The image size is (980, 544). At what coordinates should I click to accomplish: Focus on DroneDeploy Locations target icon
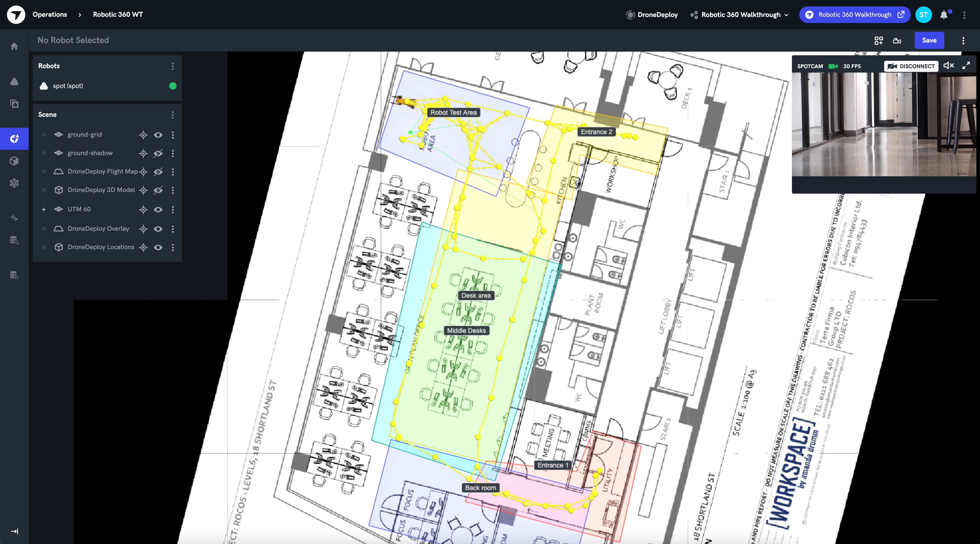tap(143, 248)
